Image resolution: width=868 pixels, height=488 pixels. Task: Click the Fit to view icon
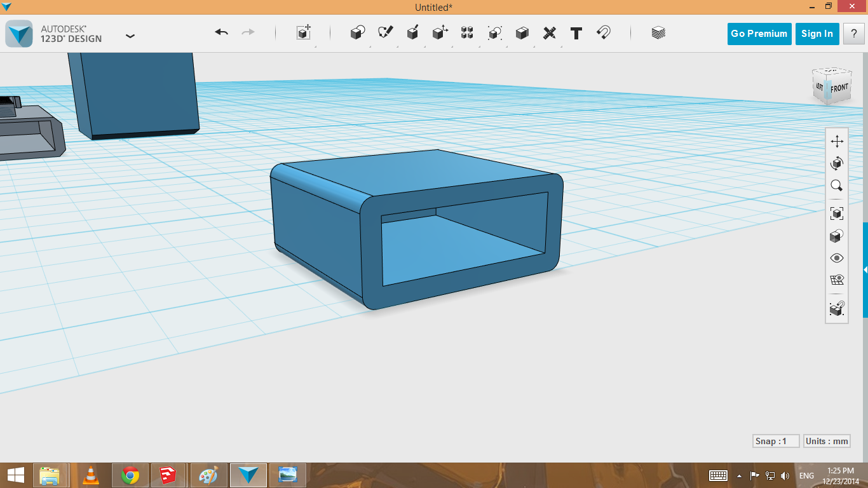pos(837,213)
